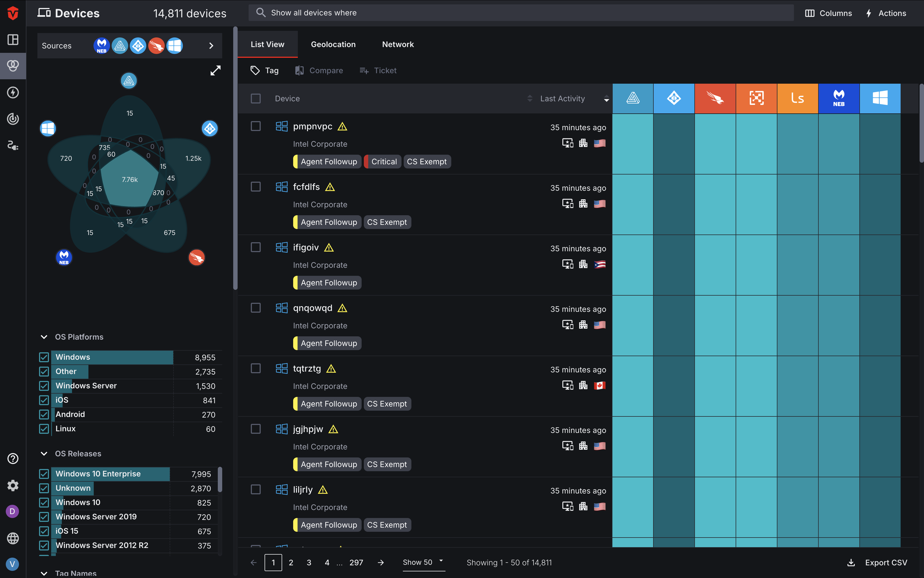This screenshot has width=924, height=578.
Task: Click warning triangle next to pmpnvpc
Action: click(342, 127)
